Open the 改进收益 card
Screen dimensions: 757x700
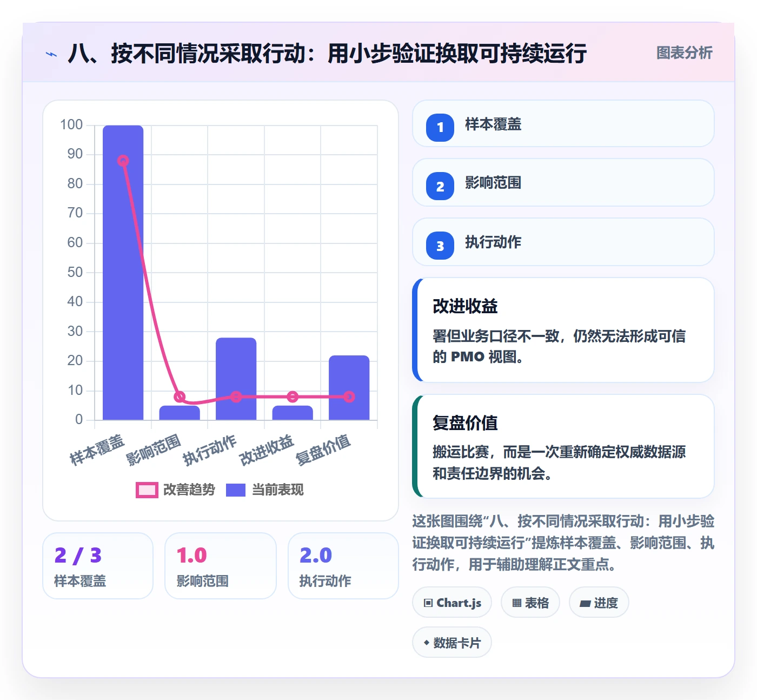point(563,330)
